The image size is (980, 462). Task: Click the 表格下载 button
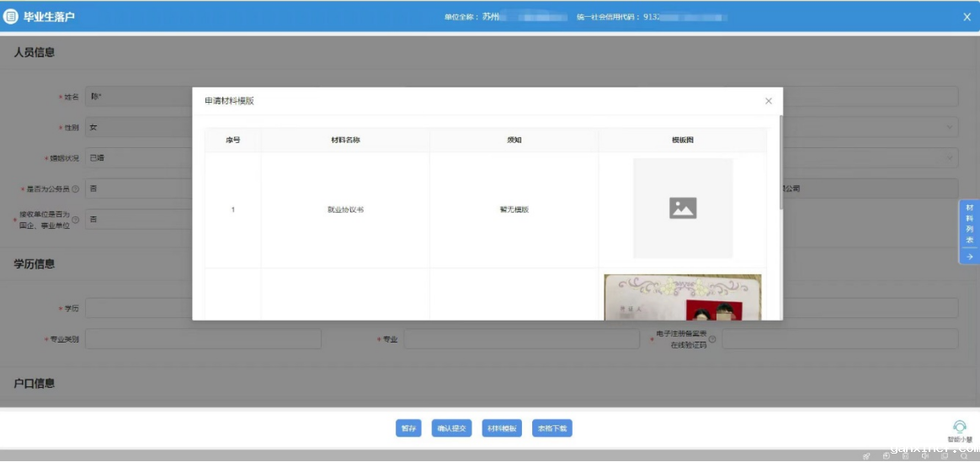(552, 428)
